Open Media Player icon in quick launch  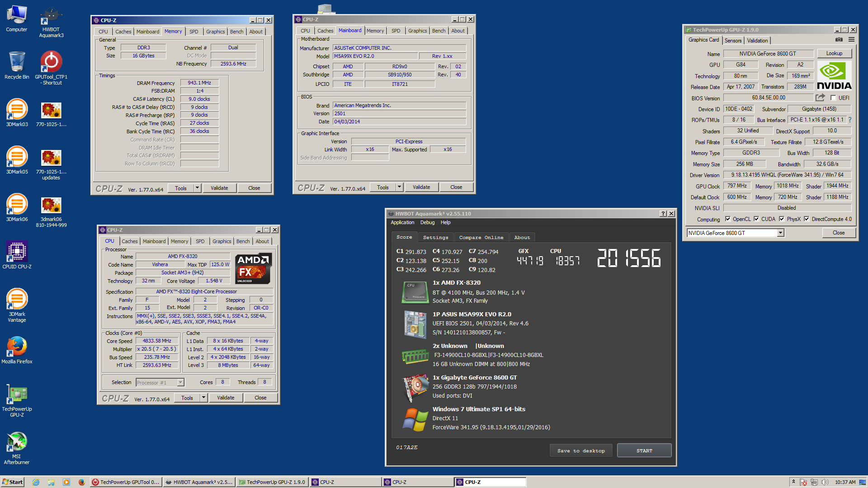(x=66, y=482)
